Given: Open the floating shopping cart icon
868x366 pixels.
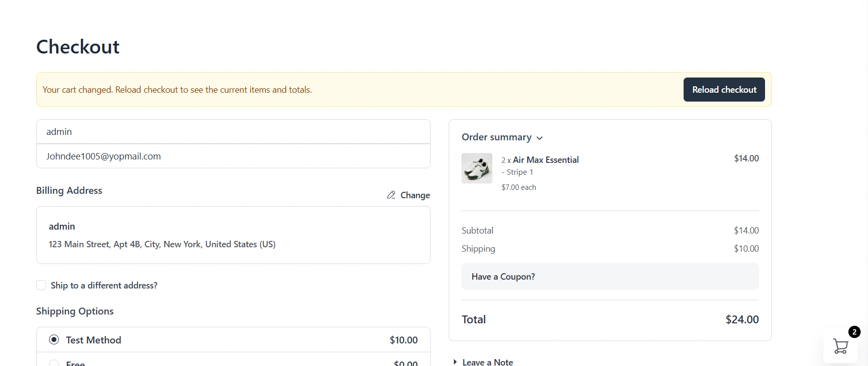Looking at the screenshot, I should (x=841, y=346).
